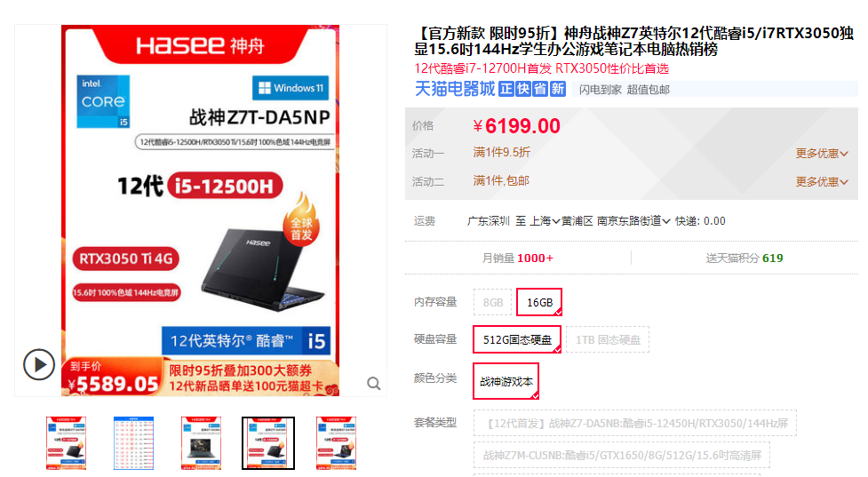Click the main Hasee product image
868x477 pixels.
[201, 211]
